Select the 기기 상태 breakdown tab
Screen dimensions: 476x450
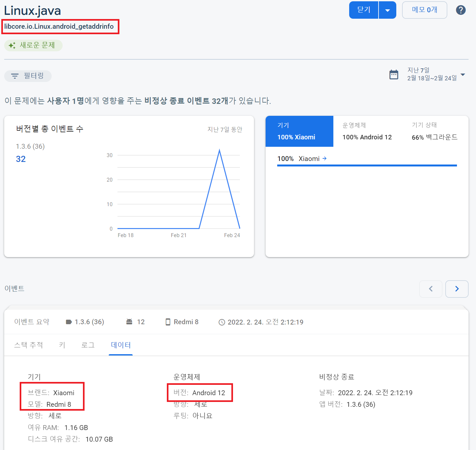[x=434, y=131]
